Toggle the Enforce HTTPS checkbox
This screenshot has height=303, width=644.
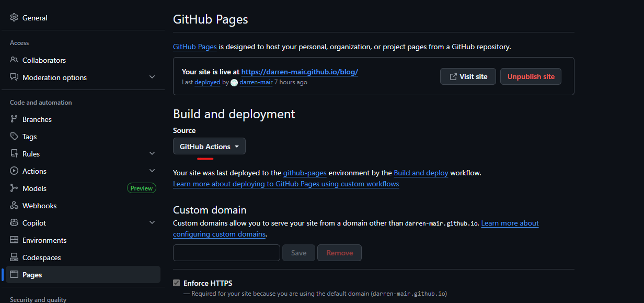pyautogui.click(x=177, y=283)
